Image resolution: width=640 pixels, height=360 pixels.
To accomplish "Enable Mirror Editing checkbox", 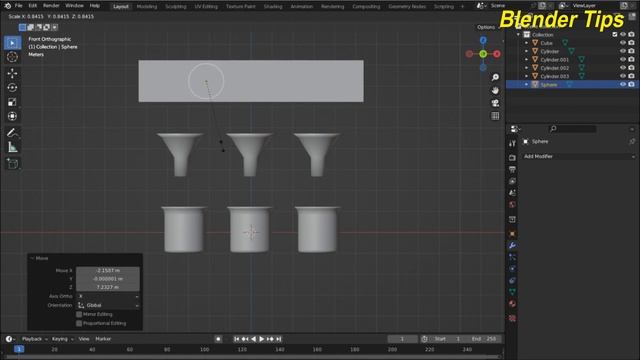I will tap(79, 314).
